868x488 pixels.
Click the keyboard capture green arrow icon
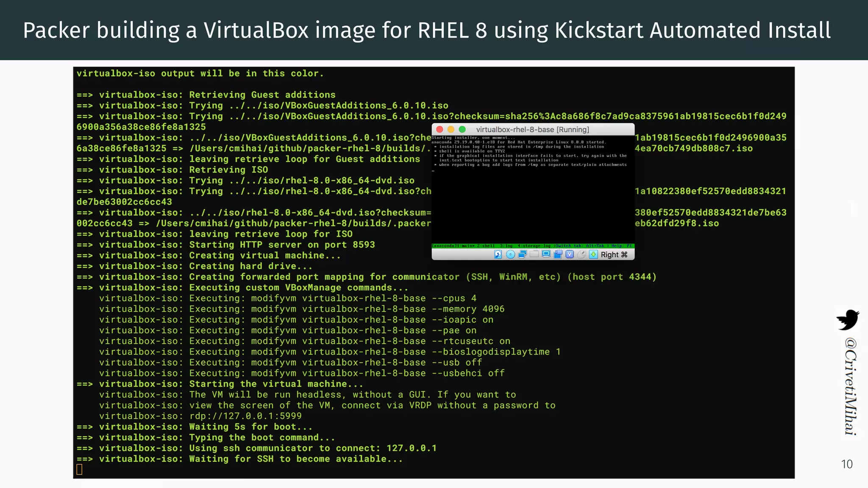click(593, 254)
